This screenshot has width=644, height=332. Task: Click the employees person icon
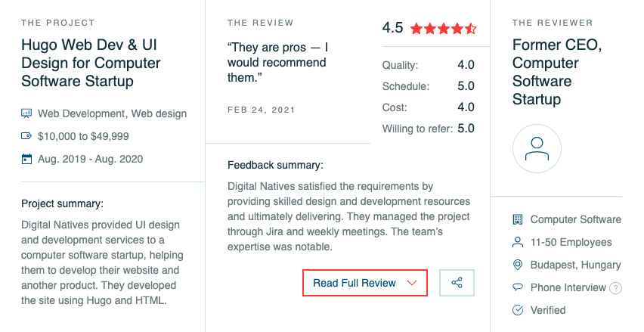518,242
